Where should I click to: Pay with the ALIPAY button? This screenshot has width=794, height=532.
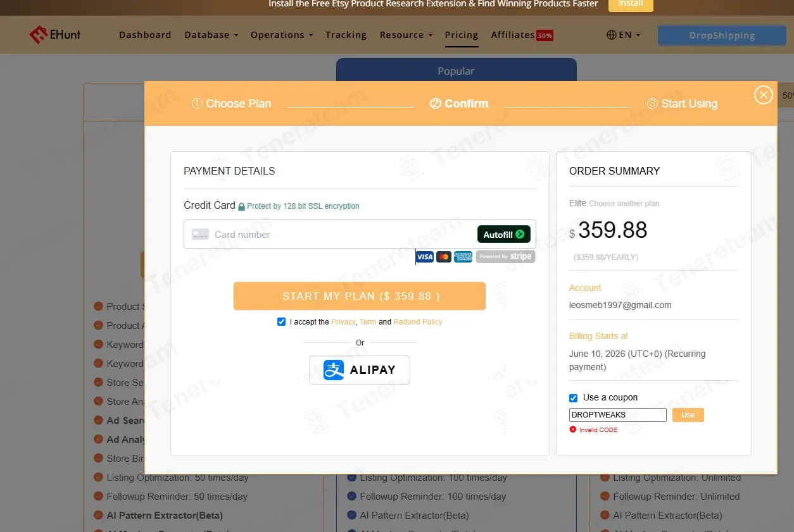click(360, 370)
